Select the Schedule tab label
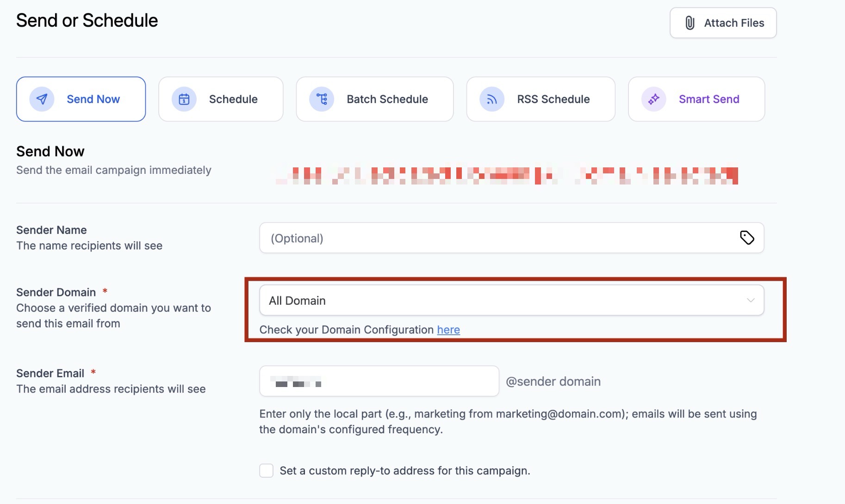 click(x=233, y=99)
